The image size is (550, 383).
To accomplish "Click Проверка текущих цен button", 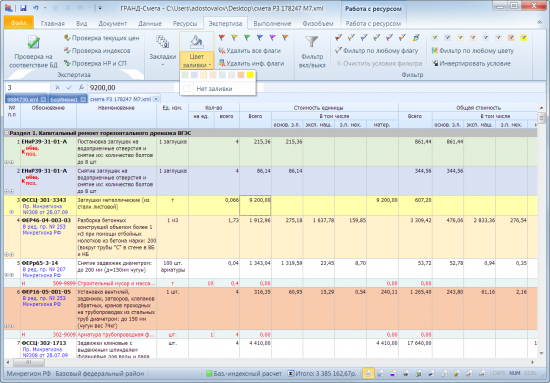I will [x=102, y=38].
